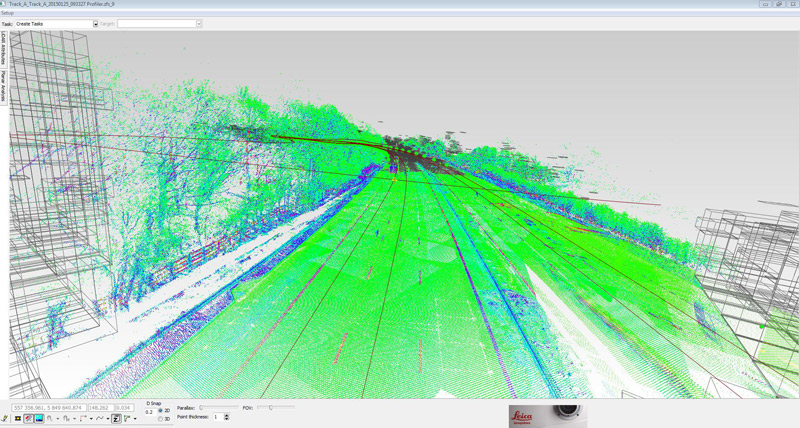Screen dimensions: 800x428
Task: Click the coordinate readout field
Action: tap(49, 408)
